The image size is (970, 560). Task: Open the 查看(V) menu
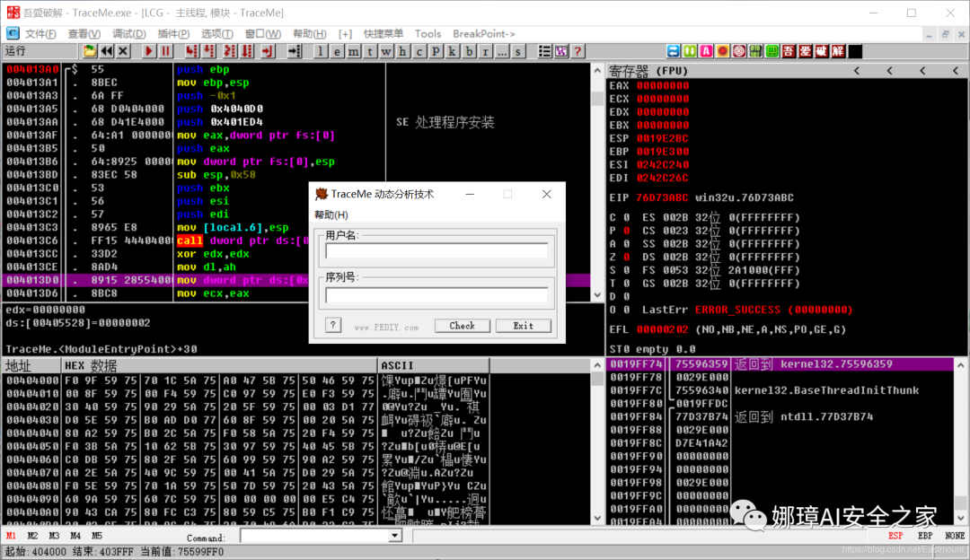[84, 34]
